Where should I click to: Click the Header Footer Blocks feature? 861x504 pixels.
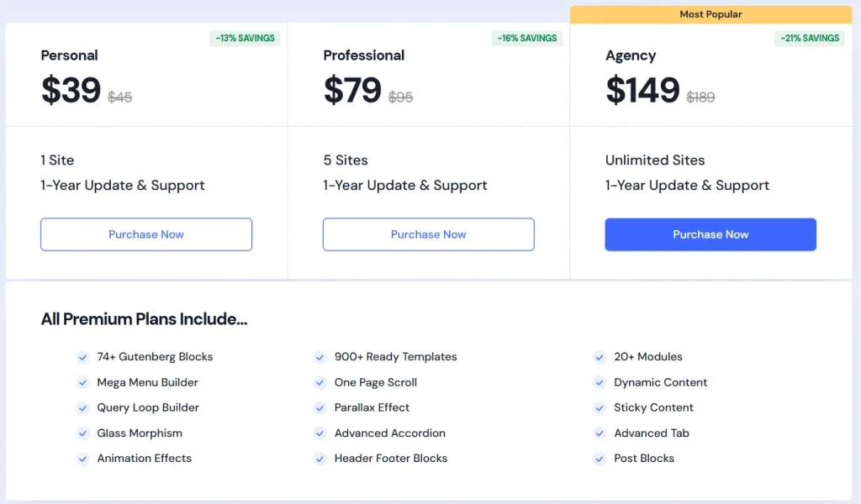390,459
